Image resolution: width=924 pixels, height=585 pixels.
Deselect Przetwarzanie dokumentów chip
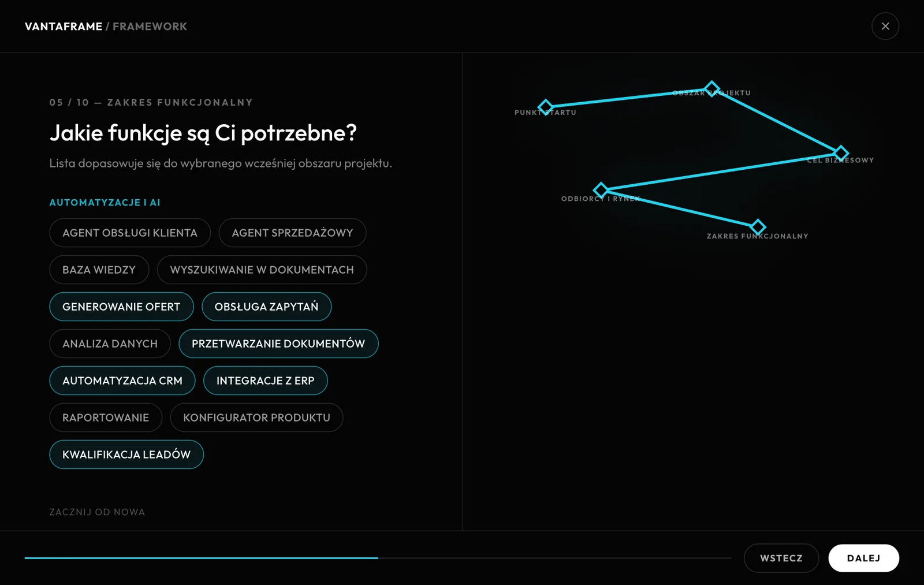(278, 344)
